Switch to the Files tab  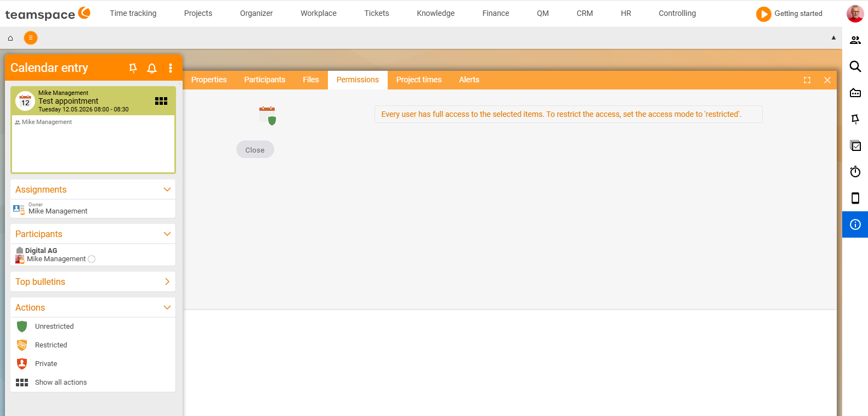(311, 80)
